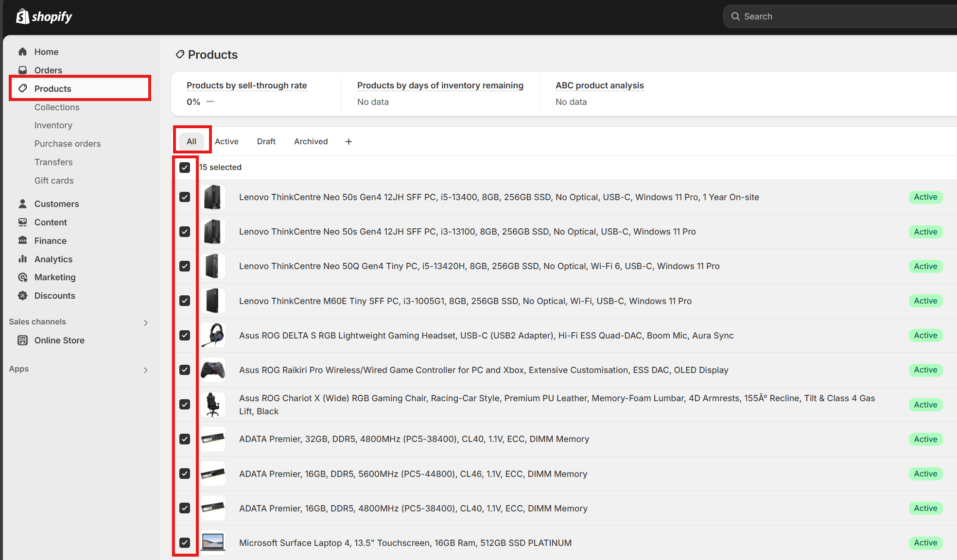Switch to the Draft tab
This screenshot has width=957, height=560.
(x=266, y=141)
